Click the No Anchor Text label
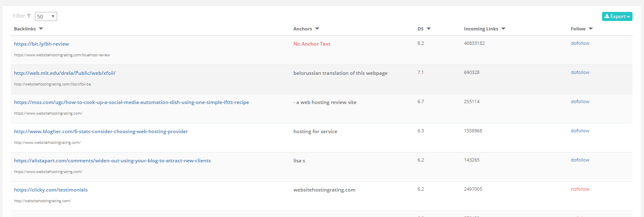The height and width of the screenshot is (217, 644). coord(312,44)
